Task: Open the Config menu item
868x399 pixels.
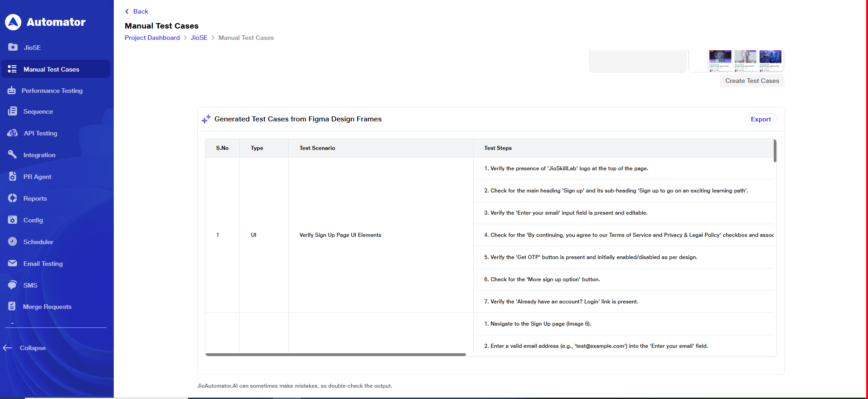Action: click(x=33, y=220)
